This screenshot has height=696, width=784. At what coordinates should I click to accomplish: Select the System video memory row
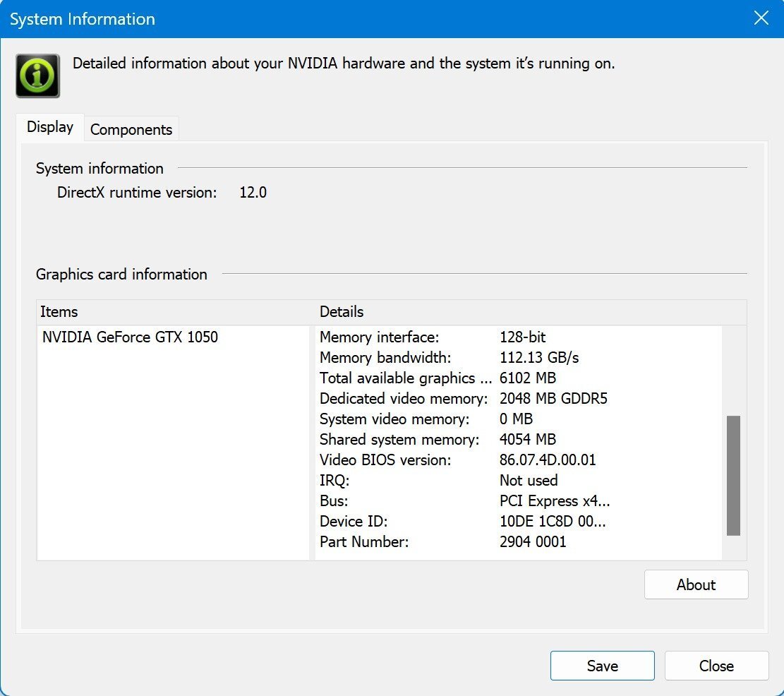pos(518,419)
